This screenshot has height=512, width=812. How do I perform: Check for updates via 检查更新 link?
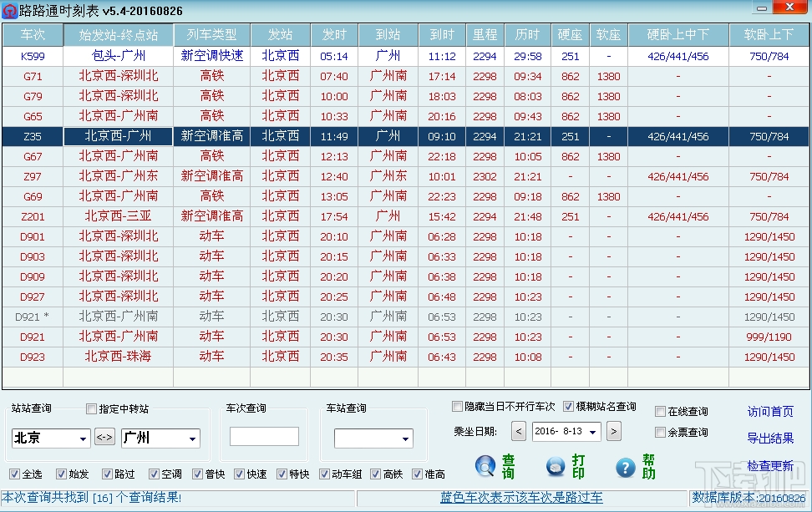tap(769, 464)
